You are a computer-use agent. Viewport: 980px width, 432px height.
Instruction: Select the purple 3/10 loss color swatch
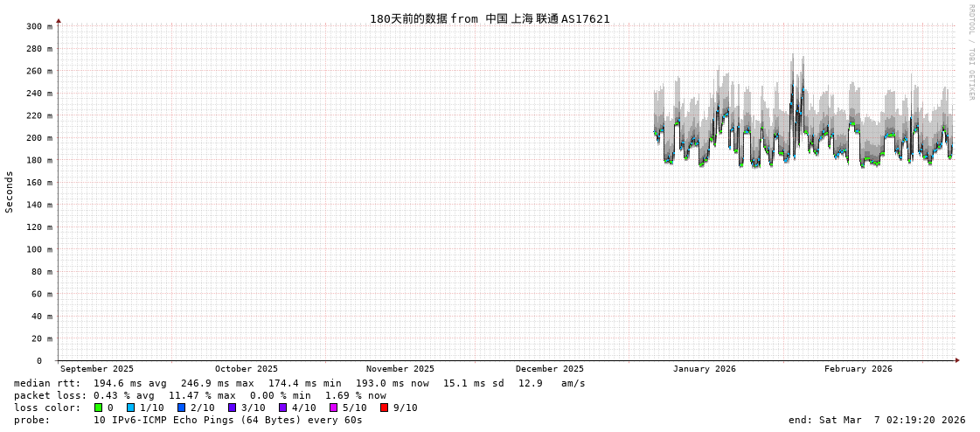tap(232, 408)
